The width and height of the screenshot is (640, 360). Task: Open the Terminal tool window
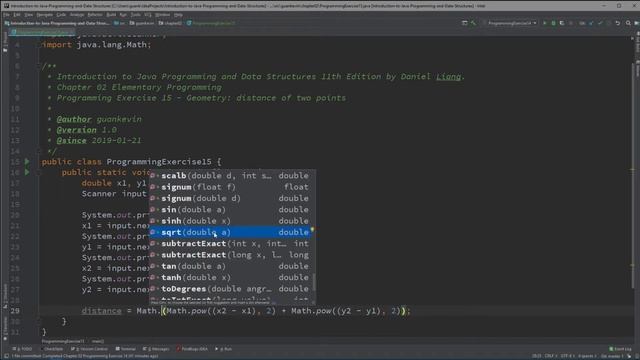125,349
